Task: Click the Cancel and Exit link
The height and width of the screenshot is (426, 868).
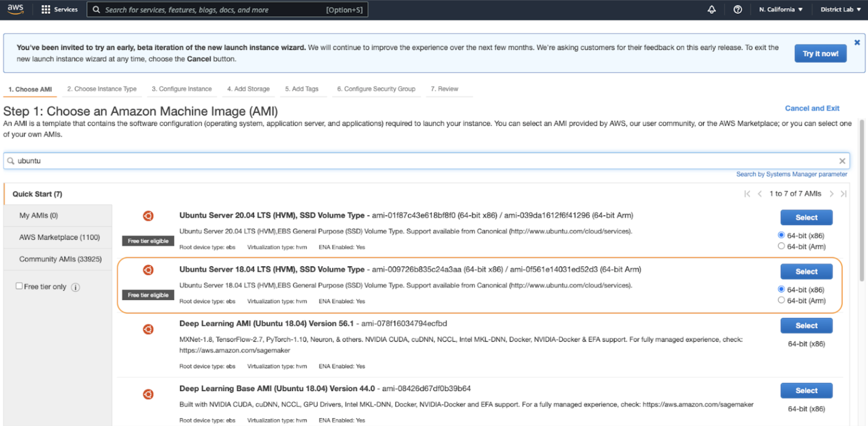Action: pyautogui.click(x=812, y=108)
